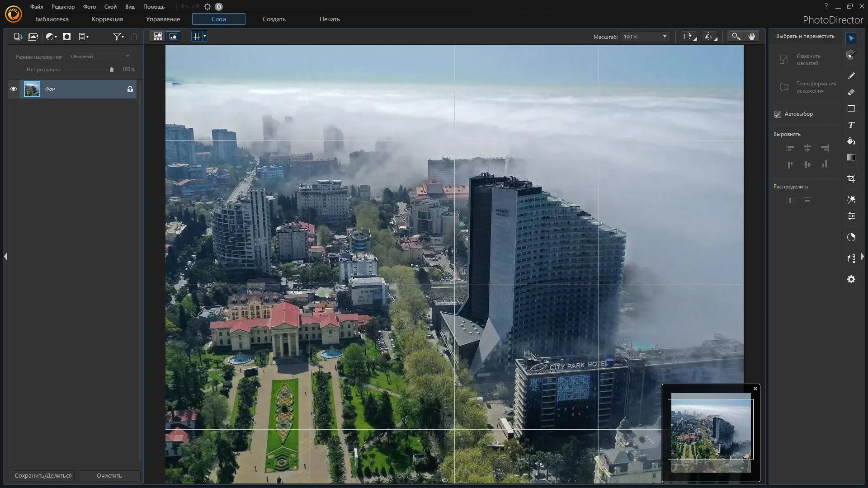
Task: Open the layer list options dropdown
Action: coord(84,37)
